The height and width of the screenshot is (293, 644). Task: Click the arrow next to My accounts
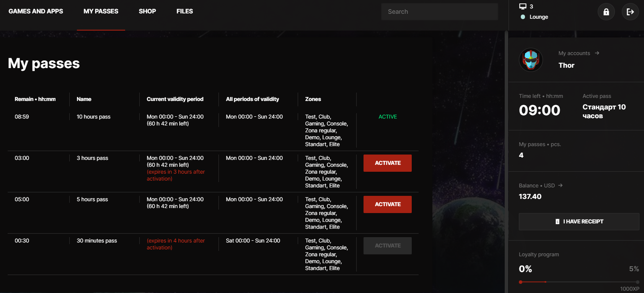click(x=597, y=53)
